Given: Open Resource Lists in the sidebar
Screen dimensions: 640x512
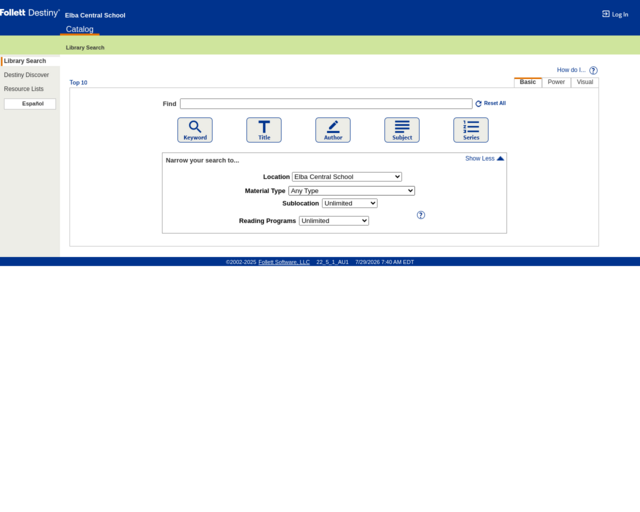Looking at the screenshot, I should (24, 89).
